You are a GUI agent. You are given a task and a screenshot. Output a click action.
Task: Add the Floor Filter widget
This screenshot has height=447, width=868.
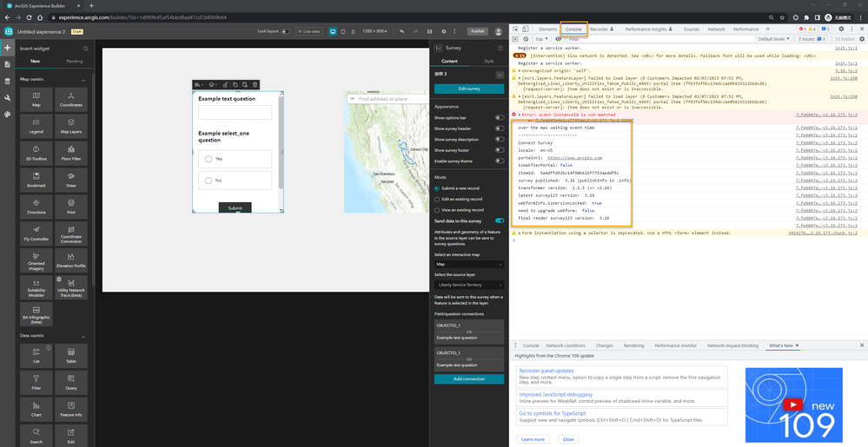point(71,154)
